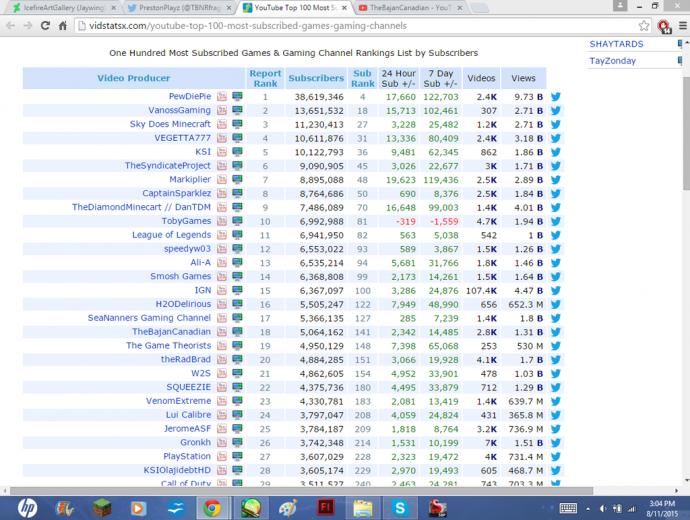Open the YouTube icon next to Ali-A
The height and width of the screenshot is (520, 690).
point(222,263)
